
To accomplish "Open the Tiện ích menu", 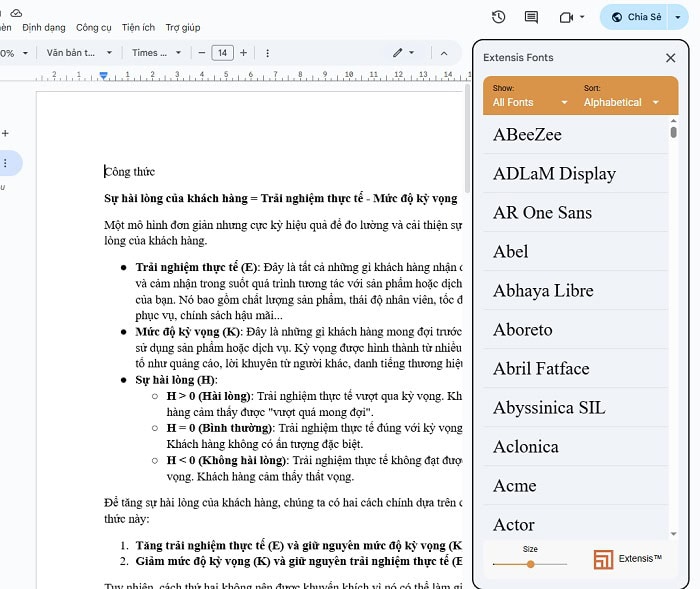I will 138,27.
